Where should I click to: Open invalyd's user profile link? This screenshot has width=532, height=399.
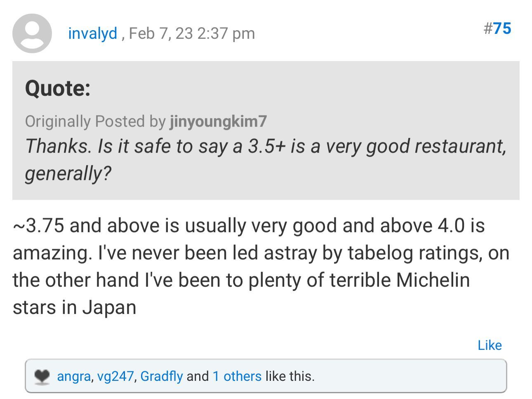pyautogui.click(x=93, y=33)
